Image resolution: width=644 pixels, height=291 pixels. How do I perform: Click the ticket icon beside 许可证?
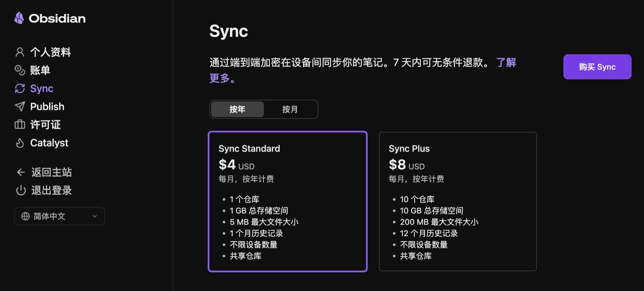coord(20,125)
